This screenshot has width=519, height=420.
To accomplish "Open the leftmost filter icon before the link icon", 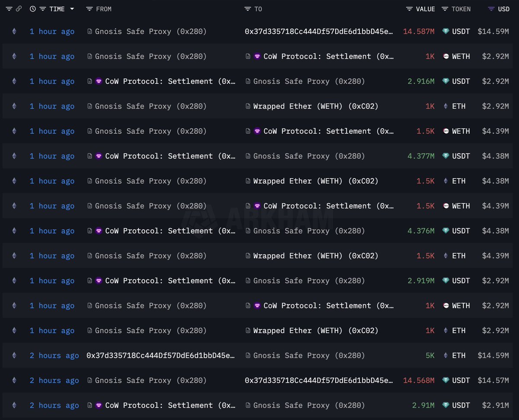I will pyautogui.click(x=9, y=9).
